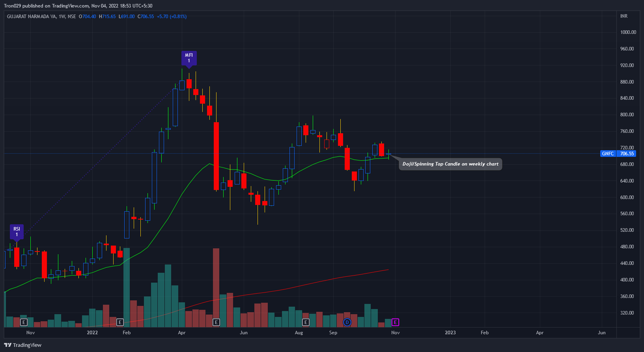Click the low value L691.00
The image size is (644, 352).
[127, 17]
